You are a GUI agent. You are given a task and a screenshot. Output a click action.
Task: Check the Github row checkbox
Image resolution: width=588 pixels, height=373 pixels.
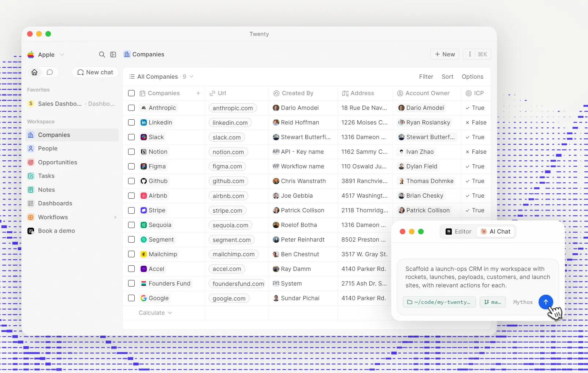[131, 181]
